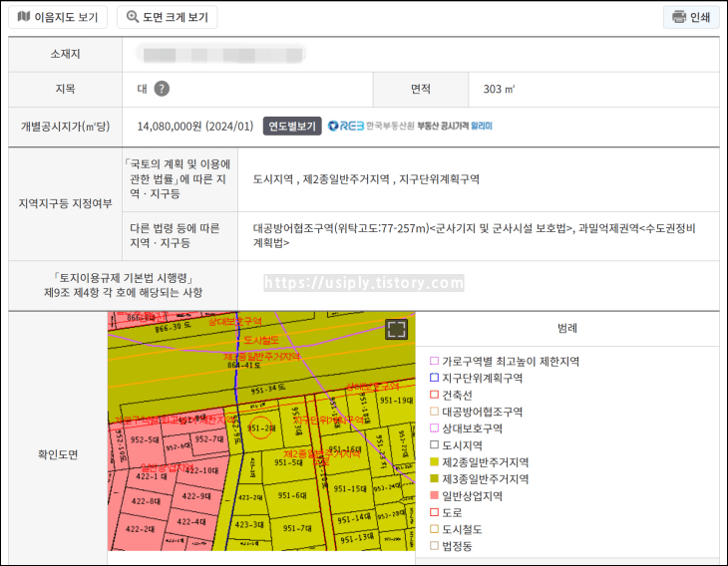Click parcel 951-6대 on the map
728x566 pixels.
(x=292, y=495)
